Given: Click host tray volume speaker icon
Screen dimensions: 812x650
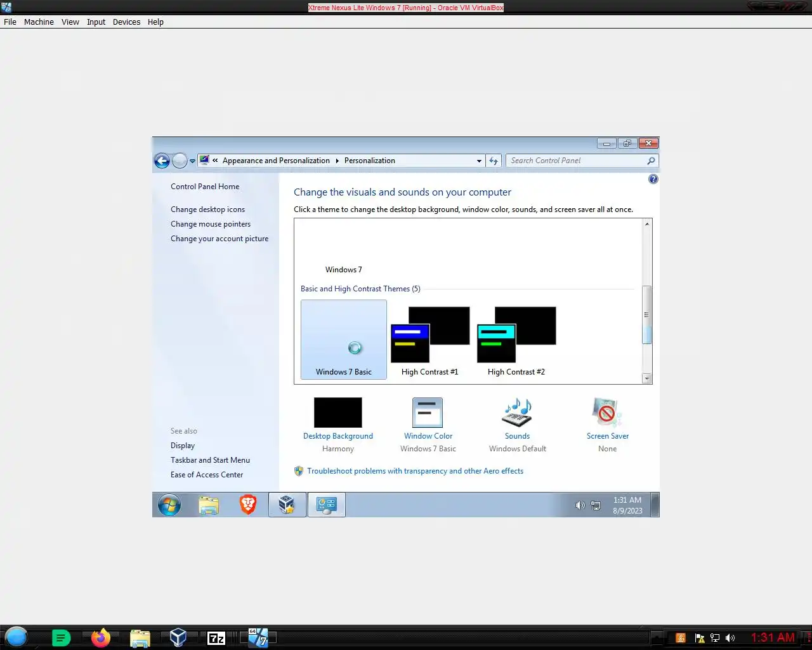Looking at the screenshot, I should click(x=730, y=638).
